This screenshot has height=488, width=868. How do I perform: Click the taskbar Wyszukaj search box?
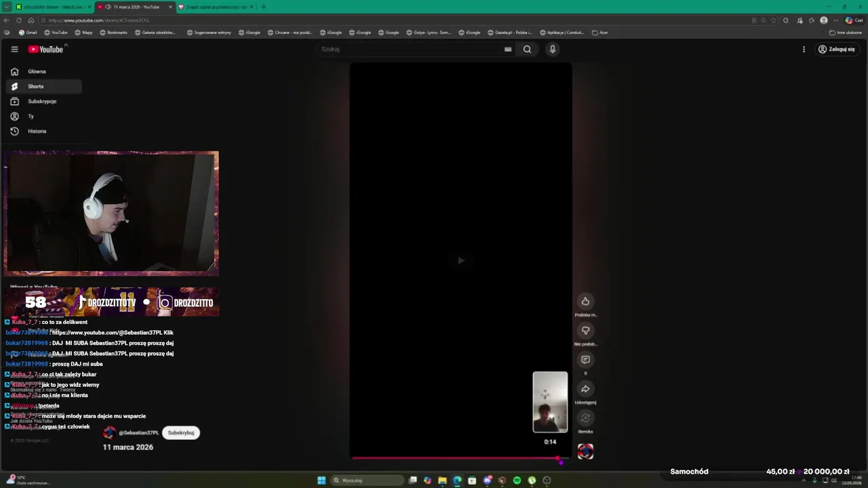pos(368,481)
